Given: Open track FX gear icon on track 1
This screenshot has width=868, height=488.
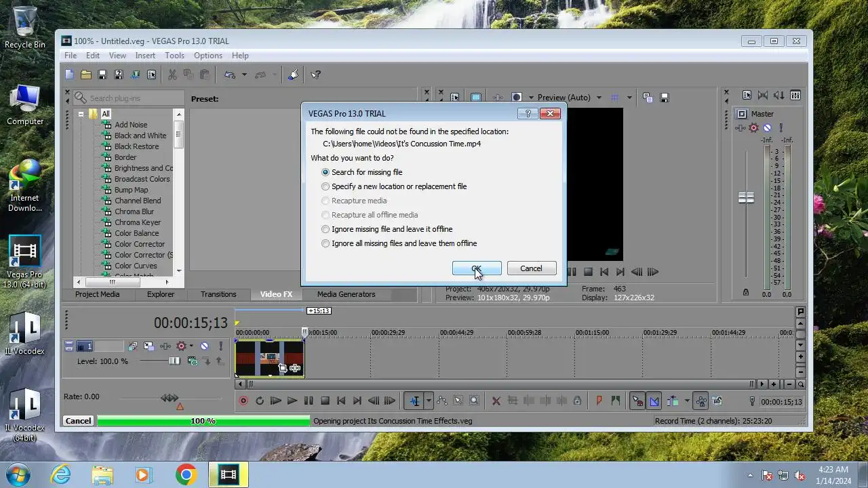Looking at the screenshot, I should (x=181, y=346).
